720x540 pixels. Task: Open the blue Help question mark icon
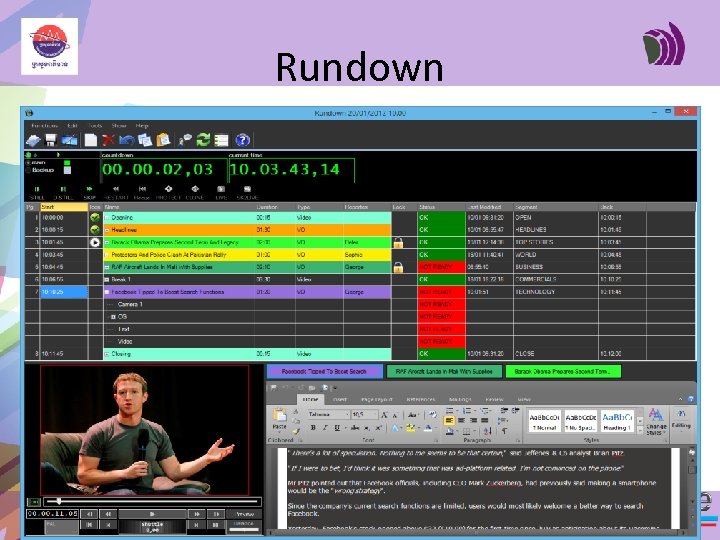point(242,140)
